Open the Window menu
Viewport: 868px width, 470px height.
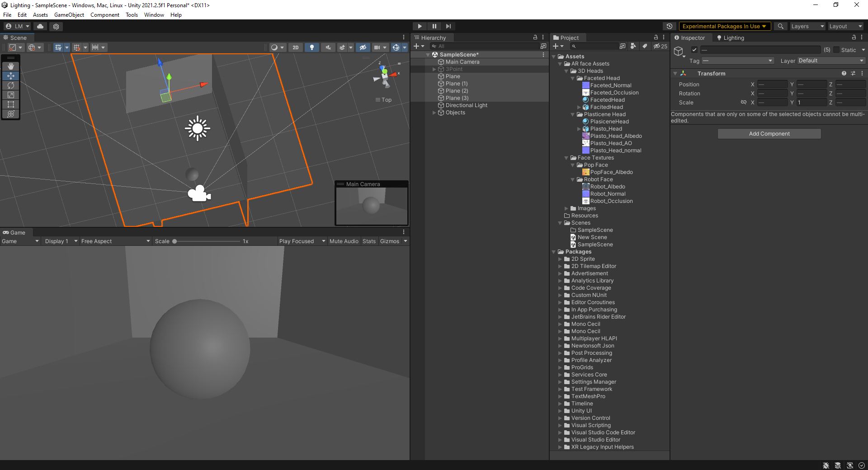[154, 15]
